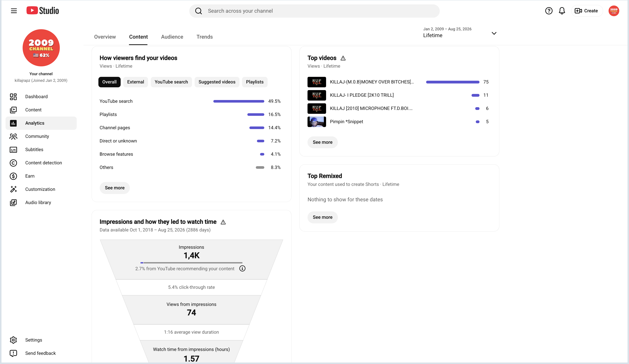This screenshot has height=364, width=629.
Task: Click the 75 views bar for top video
Action: (x=452, y=82)
